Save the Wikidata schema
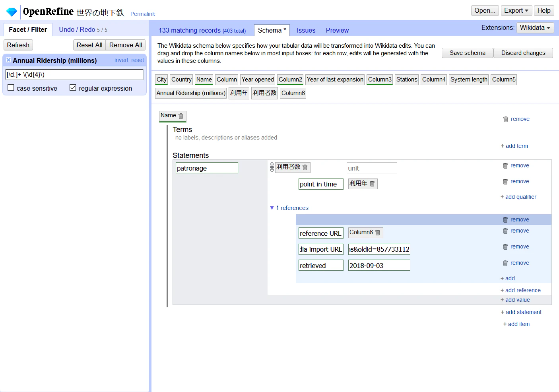The width and height of the screenshot is (559, 392). click(x=468, y=53)
